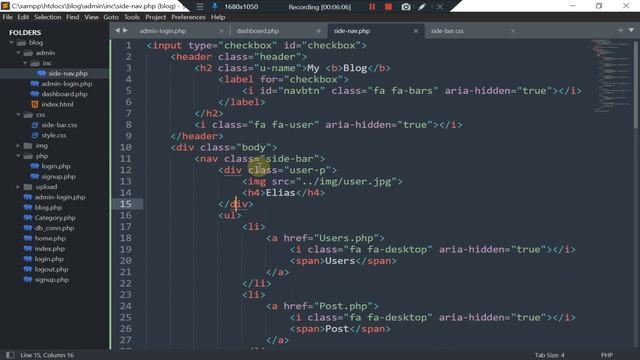Screen dimensions: 640x360
Task: Open logout.php in the sidebar
Action: [x=51, y=269]
